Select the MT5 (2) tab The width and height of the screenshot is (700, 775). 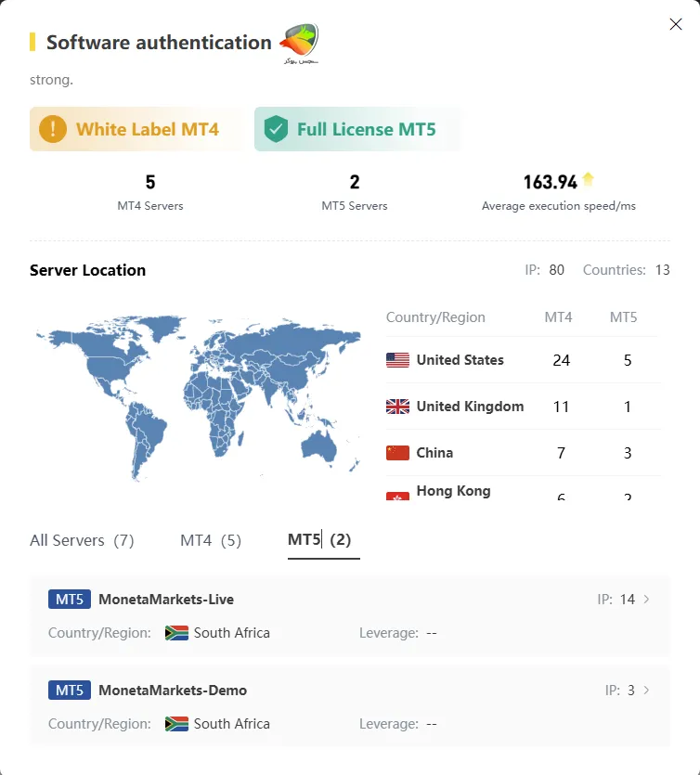point(320,540)
